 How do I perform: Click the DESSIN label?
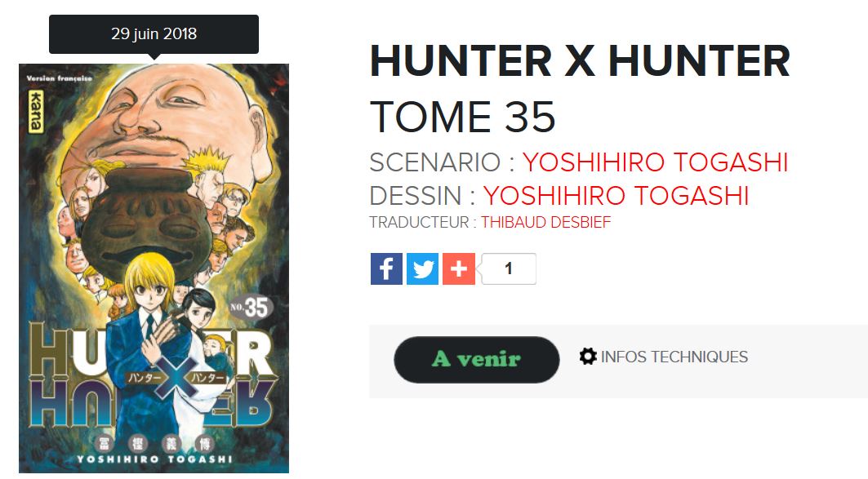click(416, 196)
